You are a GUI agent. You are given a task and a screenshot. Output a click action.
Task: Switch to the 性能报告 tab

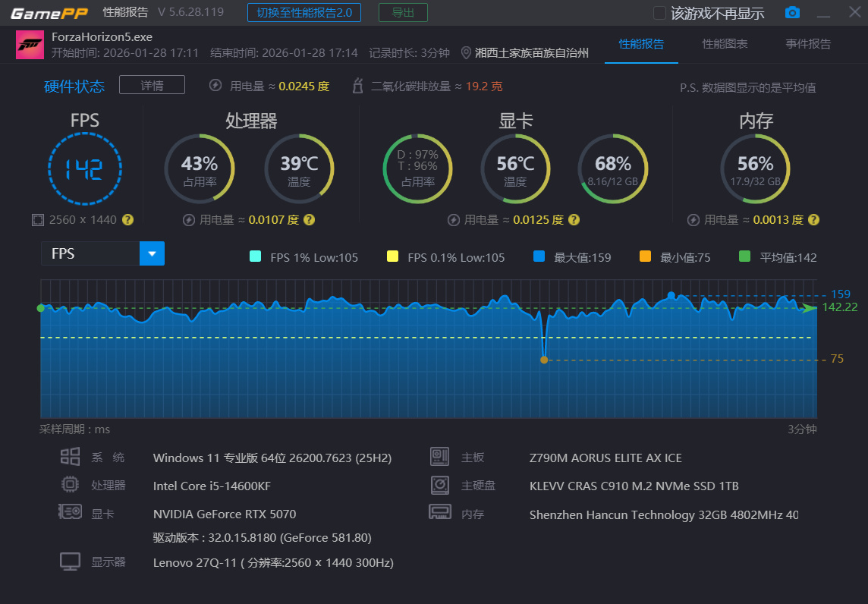[x=641, y=44]
